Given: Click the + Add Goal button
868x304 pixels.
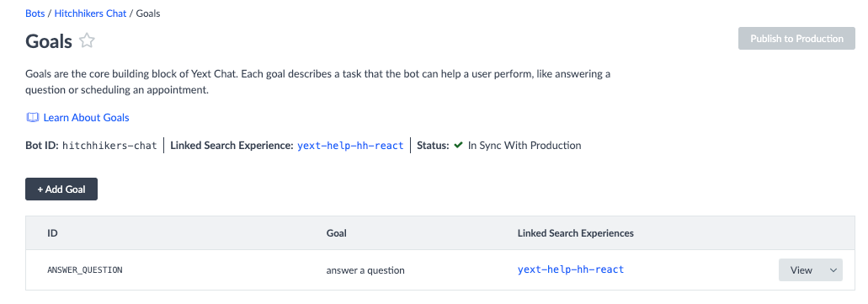Looking at the screenshot, I should [61, 189].
